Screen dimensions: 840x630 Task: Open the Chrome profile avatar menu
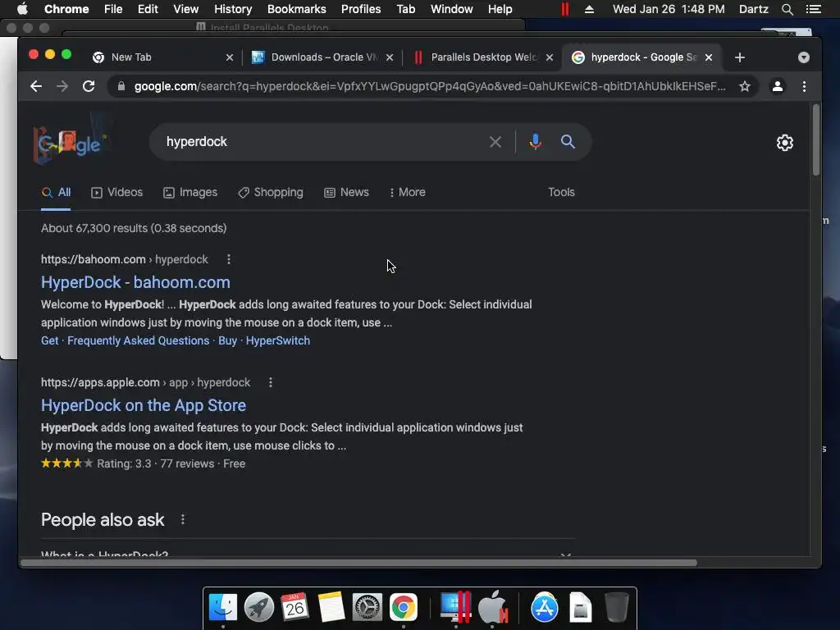[x=778, y=86]
